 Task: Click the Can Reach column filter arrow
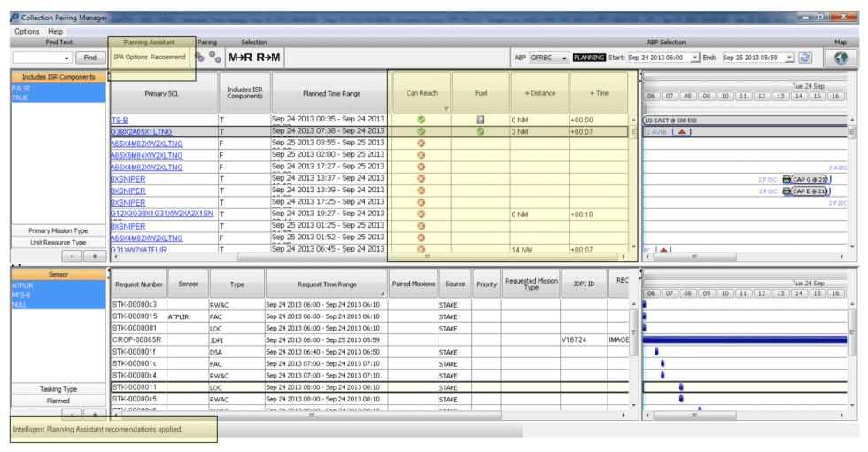coord(446,110)
